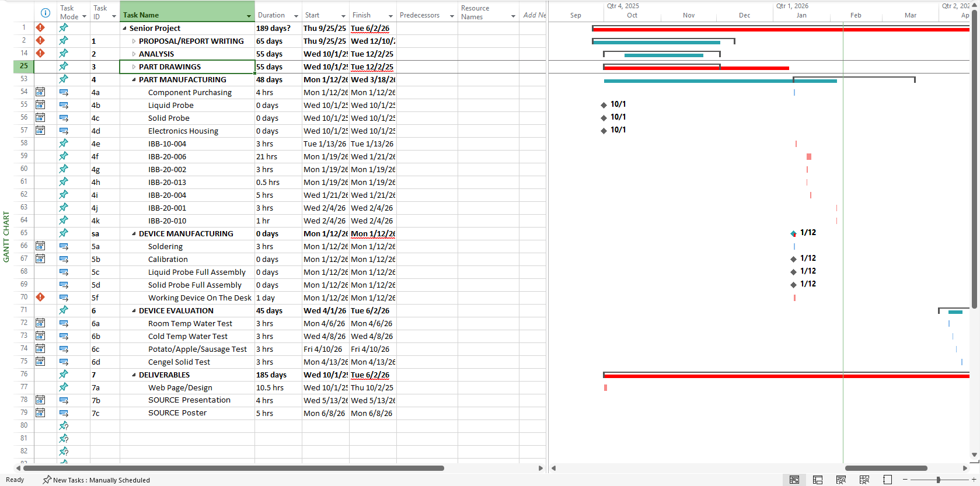Screen dimensions: 980x486
Task: Click the Add New Column header
Action: (533, 15)
